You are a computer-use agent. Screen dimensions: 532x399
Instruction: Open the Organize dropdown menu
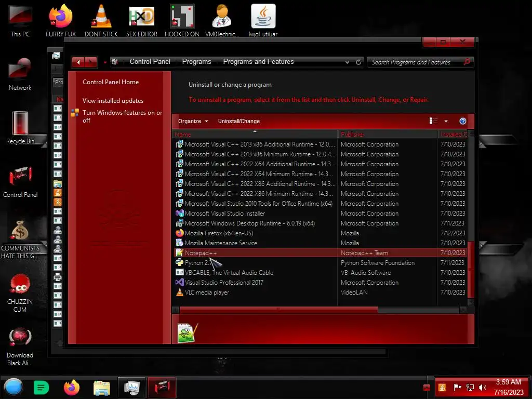193,121
